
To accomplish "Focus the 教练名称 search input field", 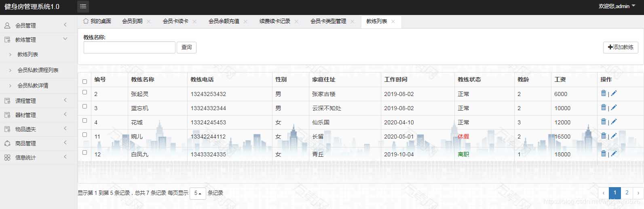I will tap(129, 47).
